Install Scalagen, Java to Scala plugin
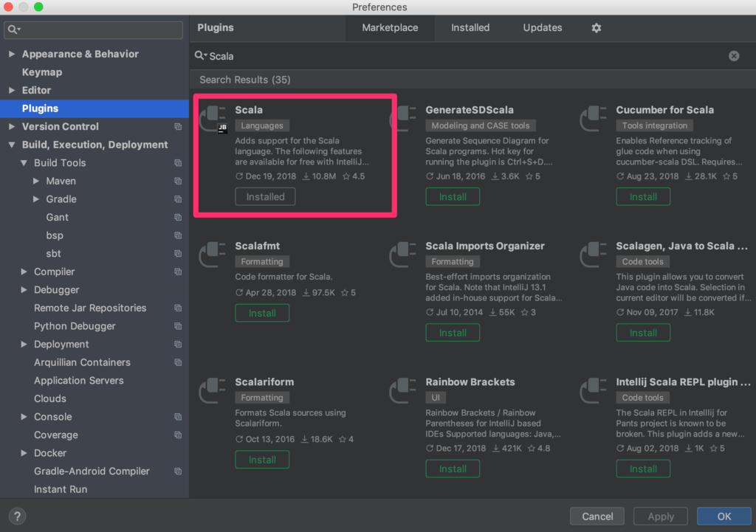This screenshot has width=756, height=532. point(643,333)
